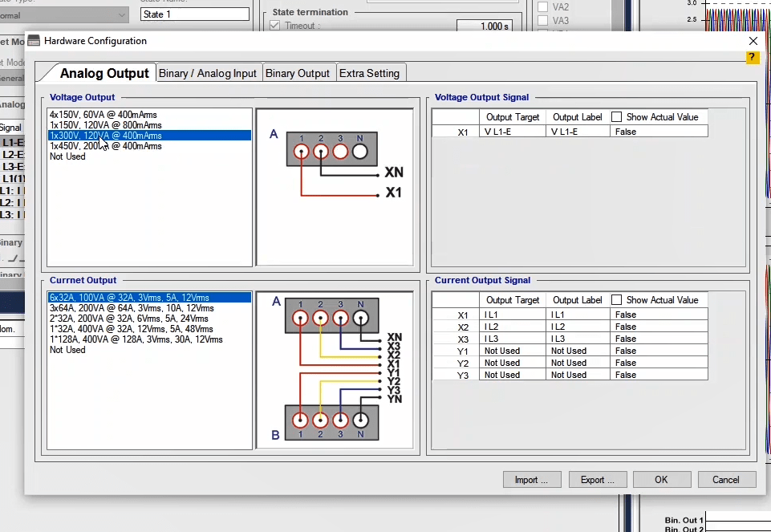771x532 pixels.
Task: Click the Output Target column header in current table
Action: tap(513, 300)
